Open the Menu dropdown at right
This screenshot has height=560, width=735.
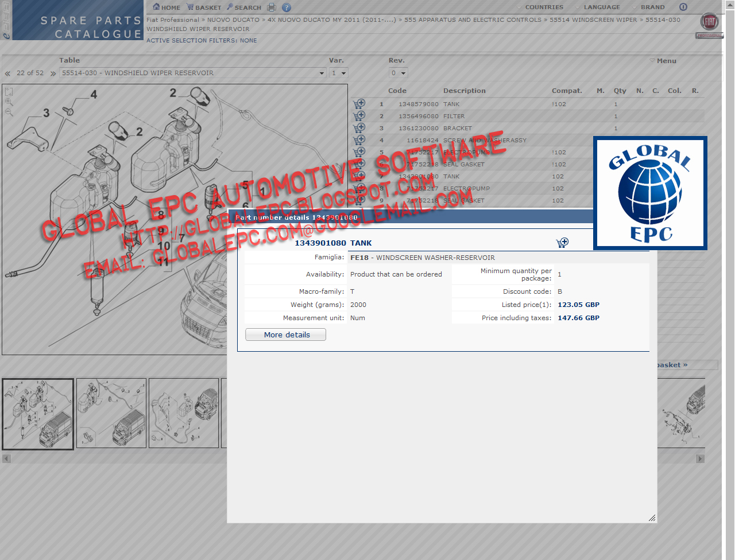tap(663, 61)
